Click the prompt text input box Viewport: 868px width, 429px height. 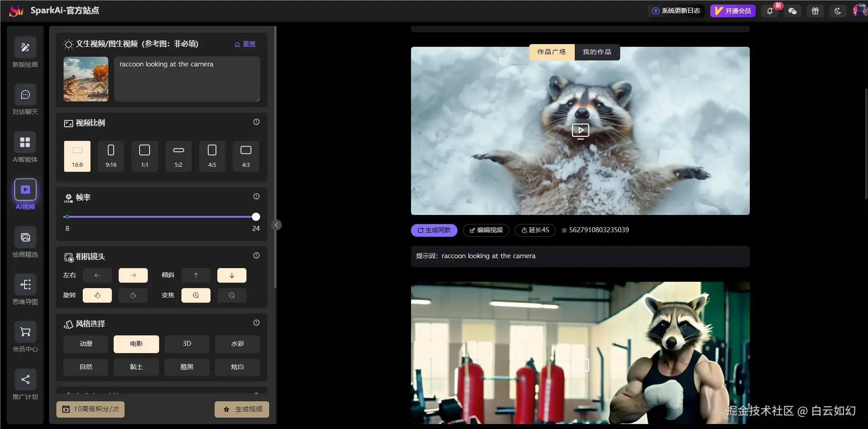187,79
